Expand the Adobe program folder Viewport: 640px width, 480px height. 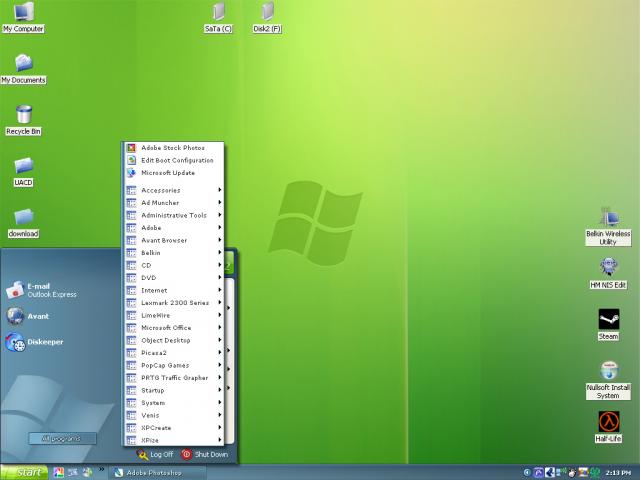(x=173, y=228)
